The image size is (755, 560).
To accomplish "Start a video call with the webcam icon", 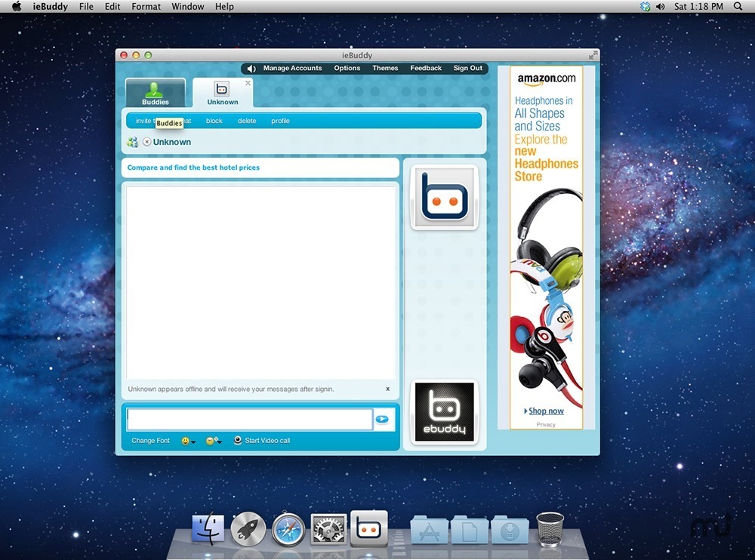I will (x=237, y=440).
